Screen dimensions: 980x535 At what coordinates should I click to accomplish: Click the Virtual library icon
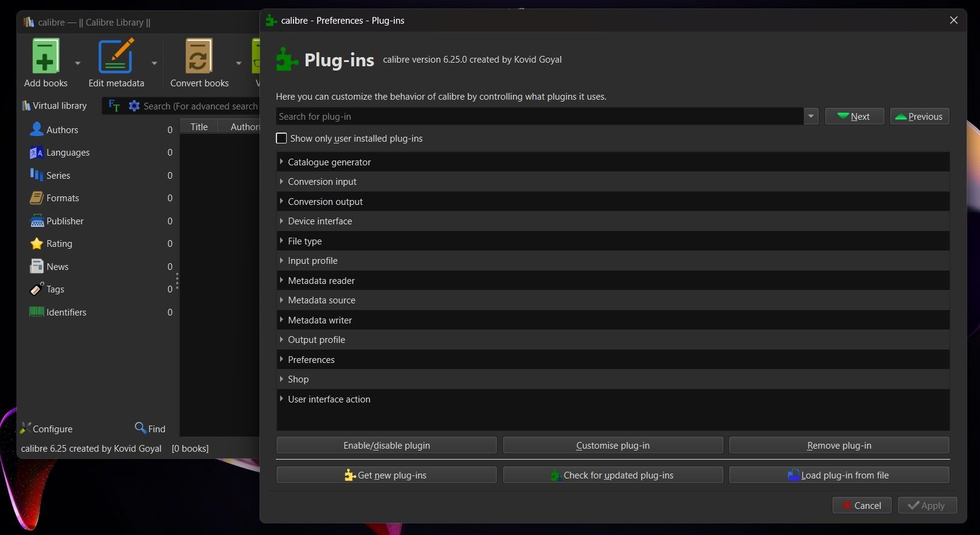pos(26,106)
